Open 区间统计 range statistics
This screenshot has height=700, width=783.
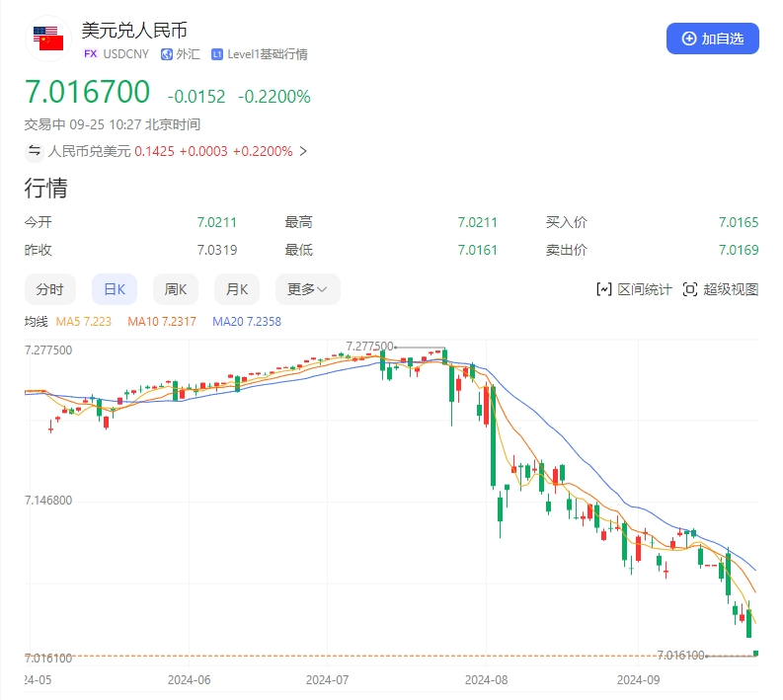634,289
